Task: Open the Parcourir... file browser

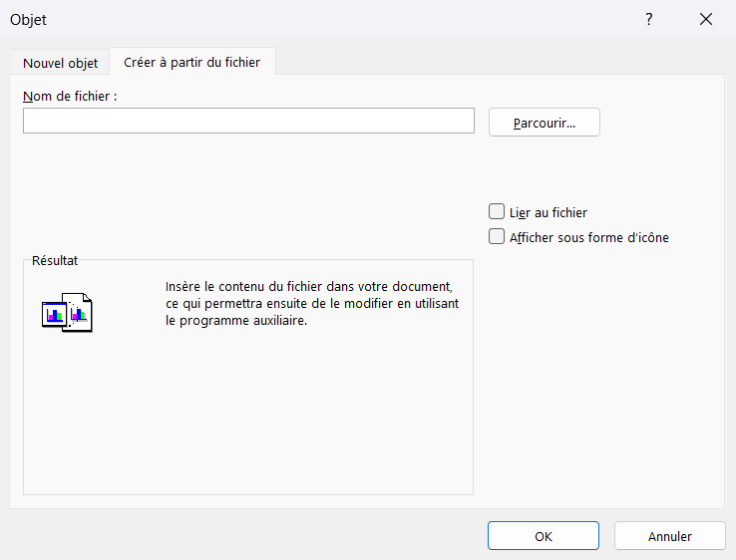Action: point(544,123)
